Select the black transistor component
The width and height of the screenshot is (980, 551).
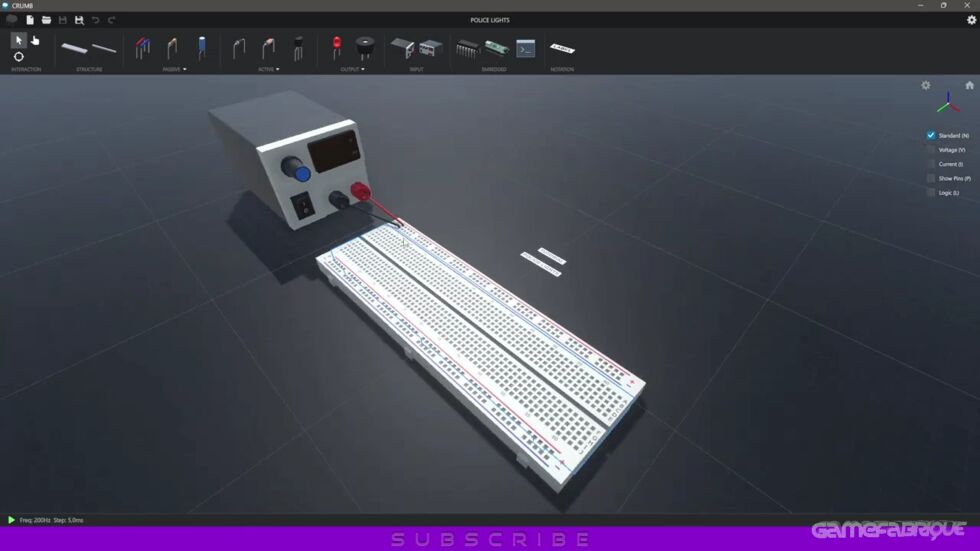(298, 48)
